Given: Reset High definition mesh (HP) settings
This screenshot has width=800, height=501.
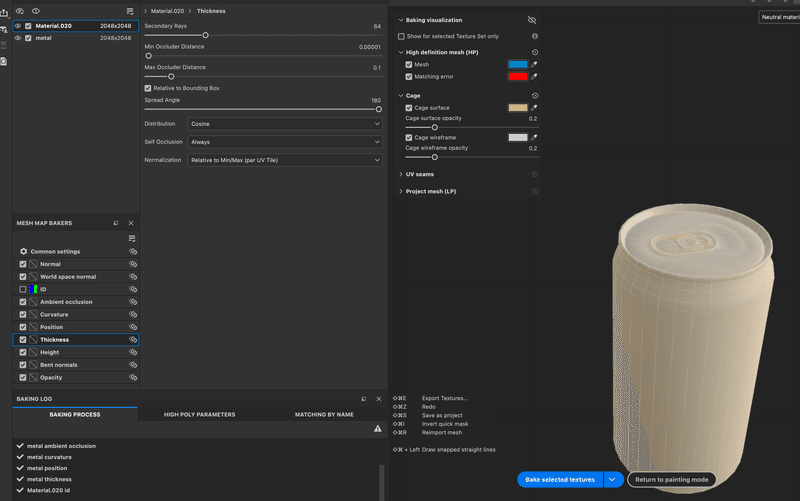Looking at the screenshot, I should pyautogui.click(x=535, y=52).
